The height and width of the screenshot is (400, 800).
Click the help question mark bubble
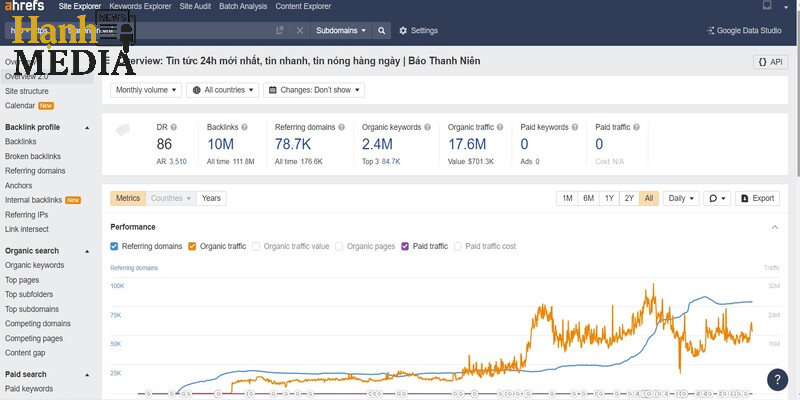point(777,380)
